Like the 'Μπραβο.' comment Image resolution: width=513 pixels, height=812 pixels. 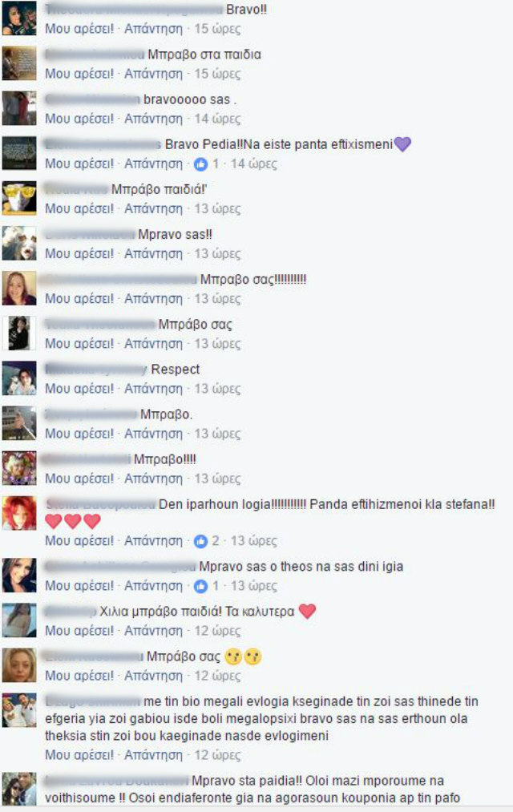click(79, 434)
